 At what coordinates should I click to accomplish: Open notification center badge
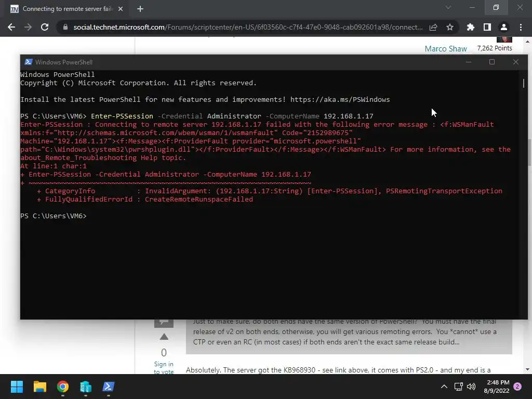[x=518, y=387]
